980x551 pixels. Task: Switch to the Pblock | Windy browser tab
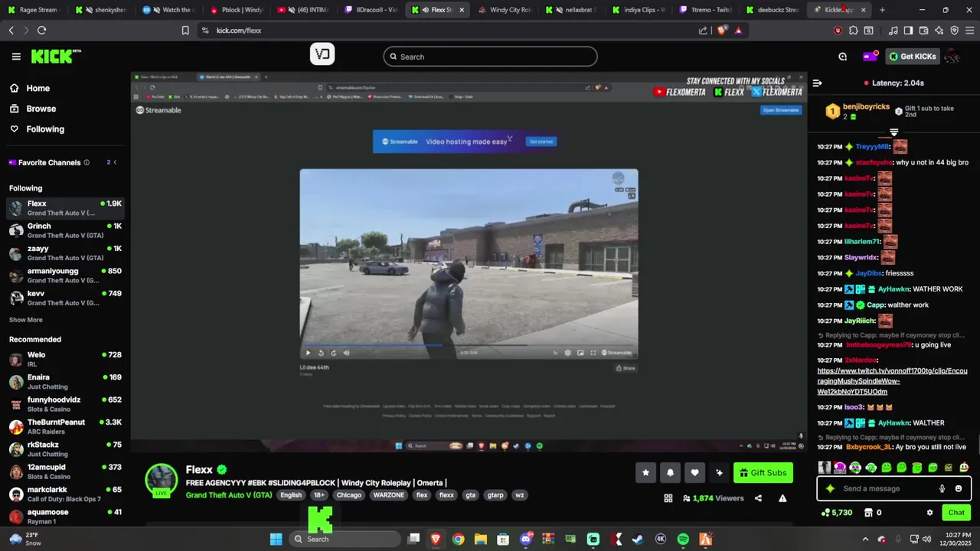coord(237,10)
